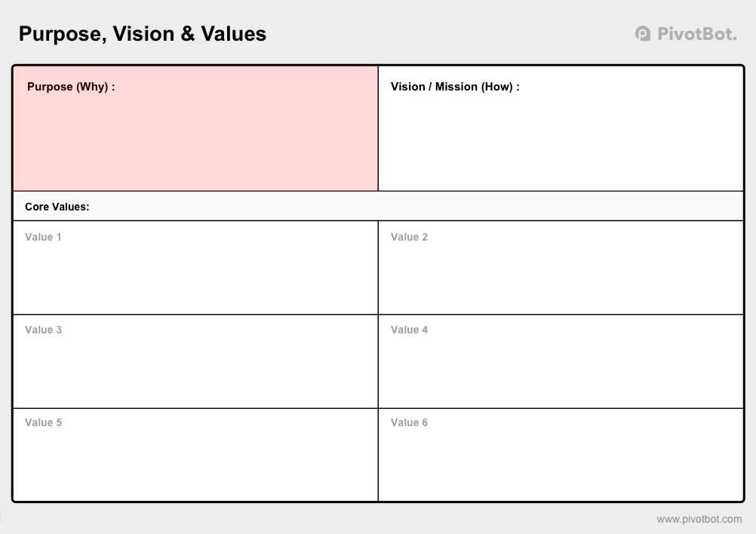
Task: Click the Value 4 cell
Action: [x=561, y=361]
